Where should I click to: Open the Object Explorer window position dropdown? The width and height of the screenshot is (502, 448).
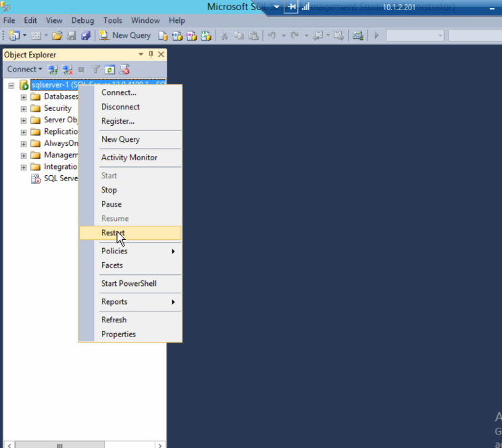coord(141,55)
